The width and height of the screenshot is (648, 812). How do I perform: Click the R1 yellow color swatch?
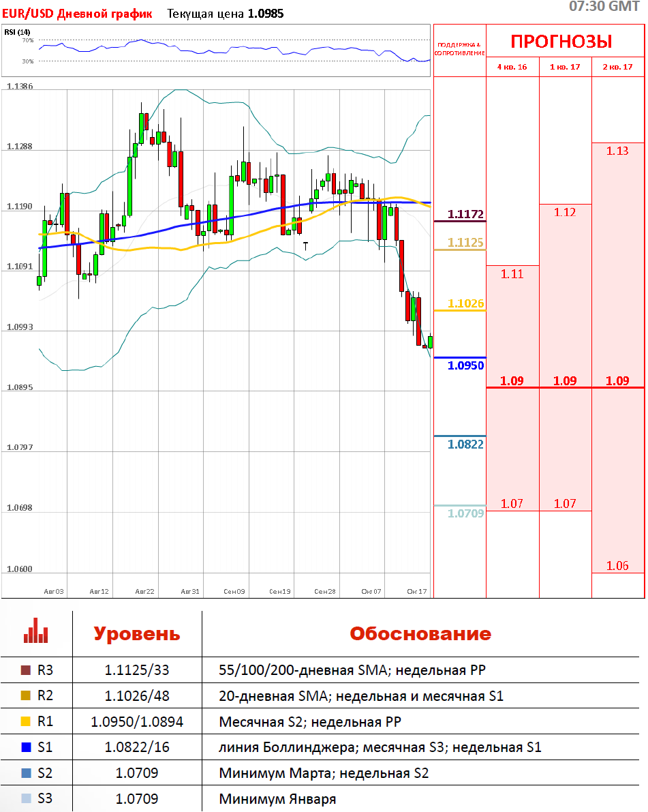tap(26, 721)
